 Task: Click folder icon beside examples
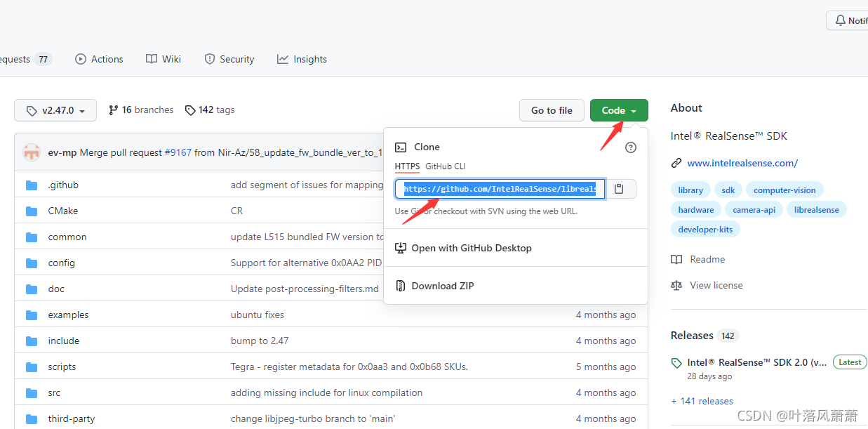[x=32, y=315]
